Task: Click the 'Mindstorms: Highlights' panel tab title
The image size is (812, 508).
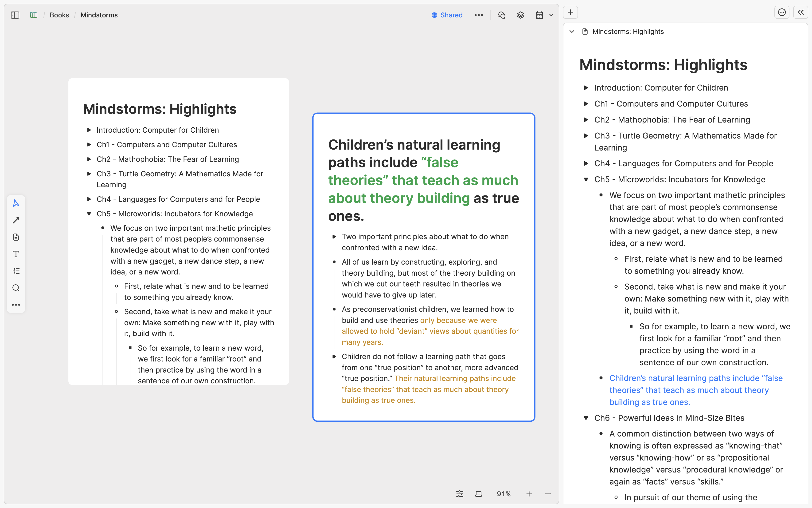Action: click(x=628, y=32)
